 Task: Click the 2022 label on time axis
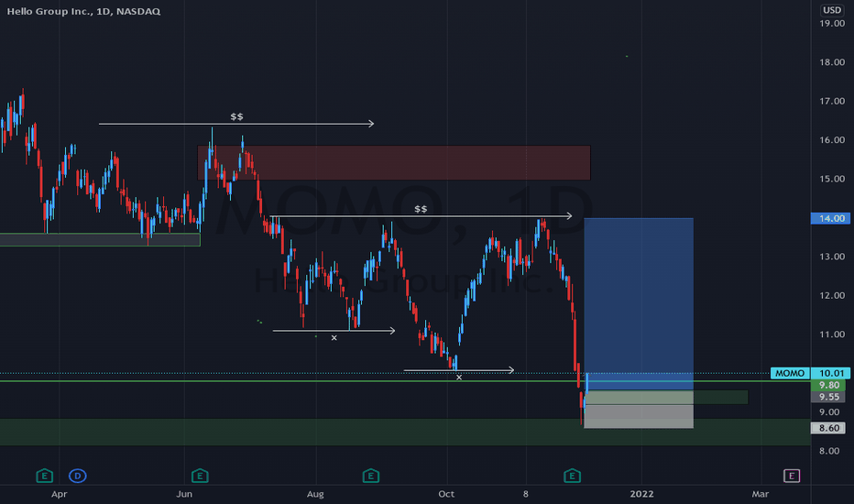[641, 494]
